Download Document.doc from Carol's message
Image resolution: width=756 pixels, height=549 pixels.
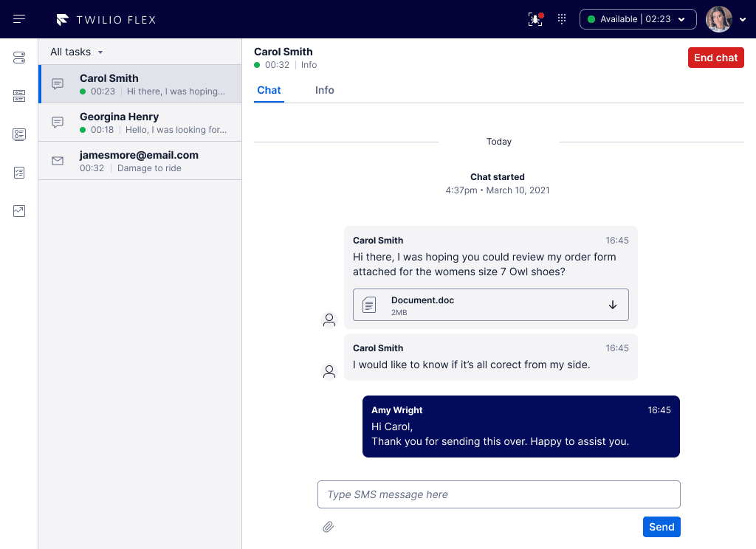click(x=613, y=304)
